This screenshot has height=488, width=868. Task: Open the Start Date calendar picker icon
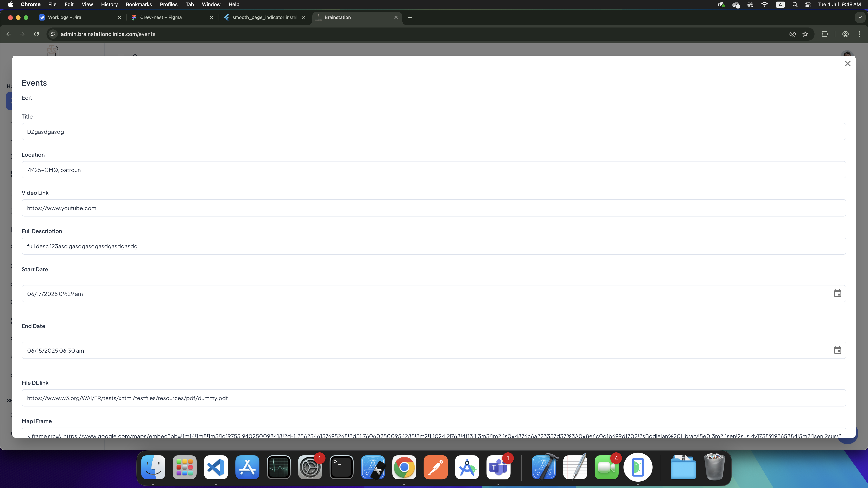(837, 293)
